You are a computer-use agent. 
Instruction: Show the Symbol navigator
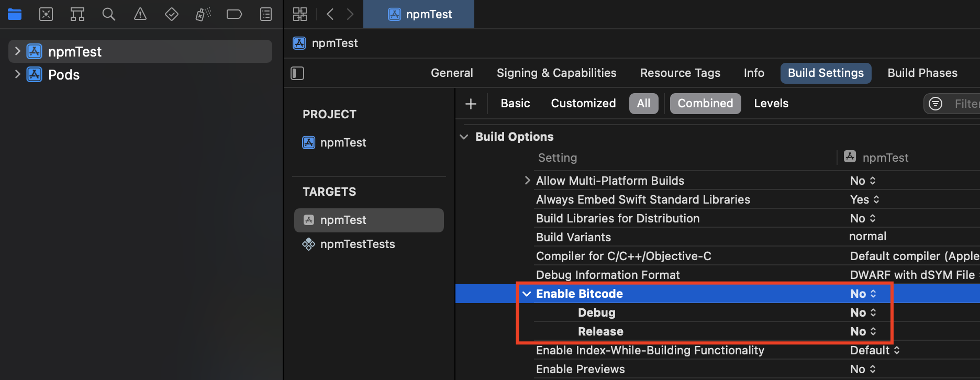(x=77, y=14)
